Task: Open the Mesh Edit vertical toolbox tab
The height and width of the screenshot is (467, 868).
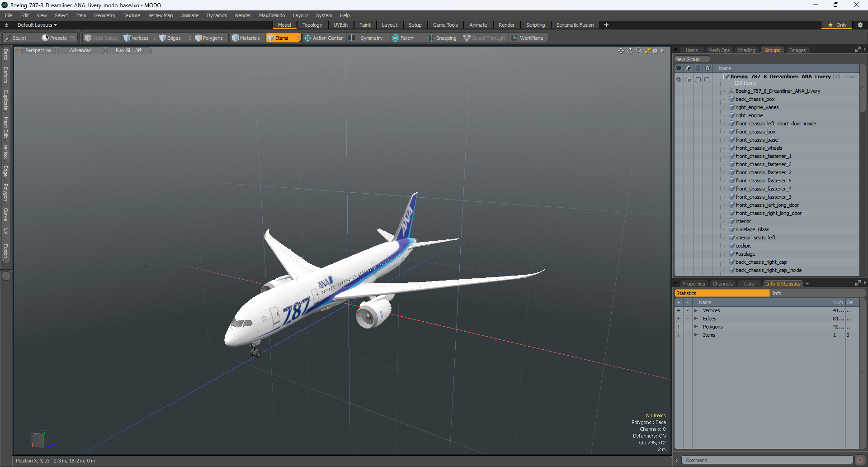Action: point(6,127)
